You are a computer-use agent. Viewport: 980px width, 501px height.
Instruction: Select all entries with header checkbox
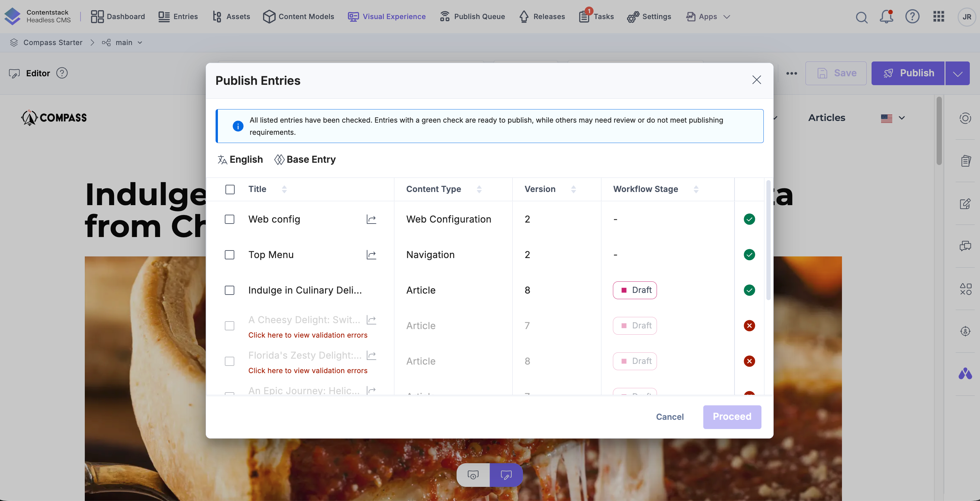[230, 189]
